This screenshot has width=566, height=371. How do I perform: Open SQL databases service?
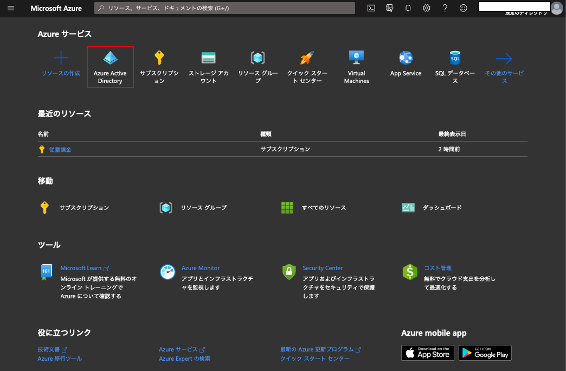click(455, 67)
